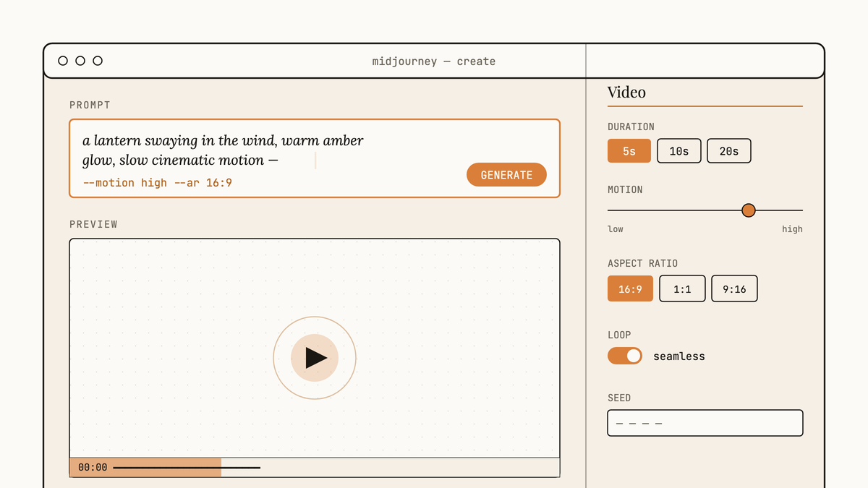This screenshot has width=868, height=488.
Task: Set aspect ratio to 16:9
Action: (x=630, y=288)
